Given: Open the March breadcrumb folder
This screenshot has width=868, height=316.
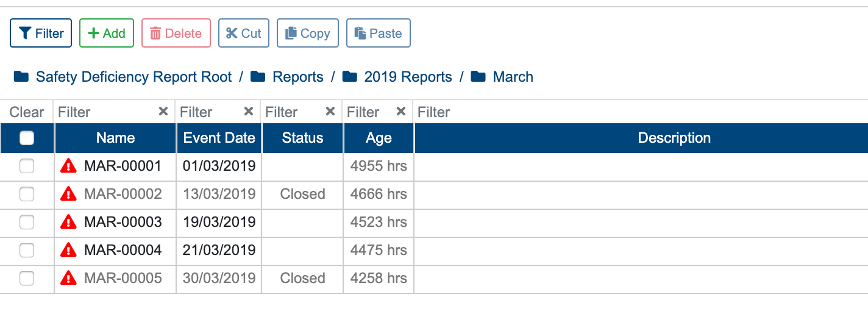Looking at the screenshot, I should tap(513, 77).
